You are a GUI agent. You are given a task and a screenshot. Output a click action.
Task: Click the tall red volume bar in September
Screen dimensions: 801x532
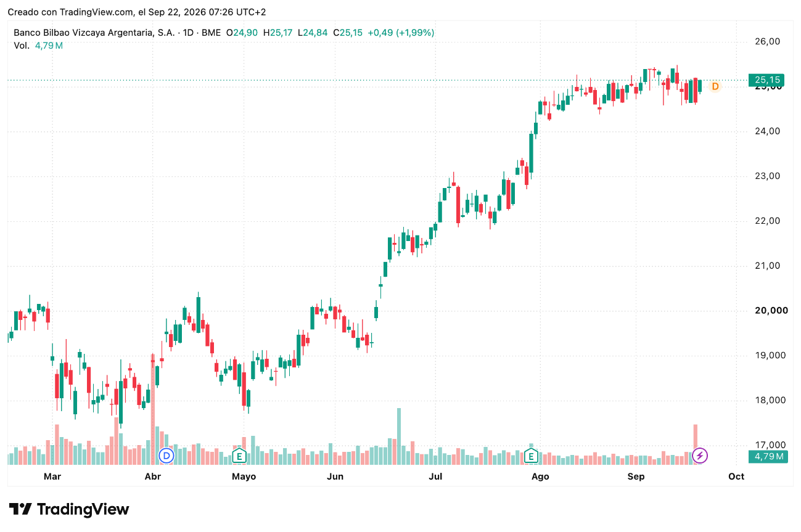click(696, 444)
